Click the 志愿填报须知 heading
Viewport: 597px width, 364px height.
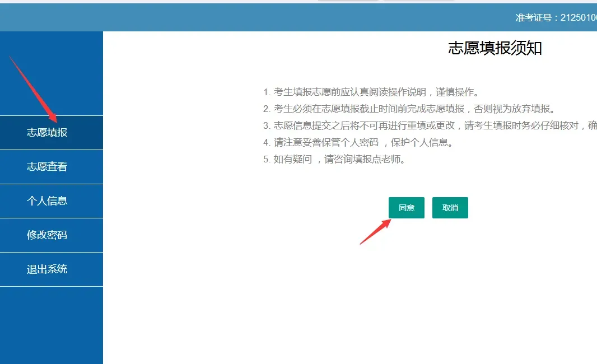495,48
